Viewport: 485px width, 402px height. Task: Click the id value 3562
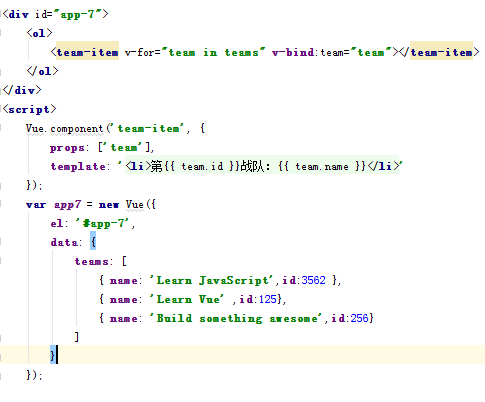(313, 280)
